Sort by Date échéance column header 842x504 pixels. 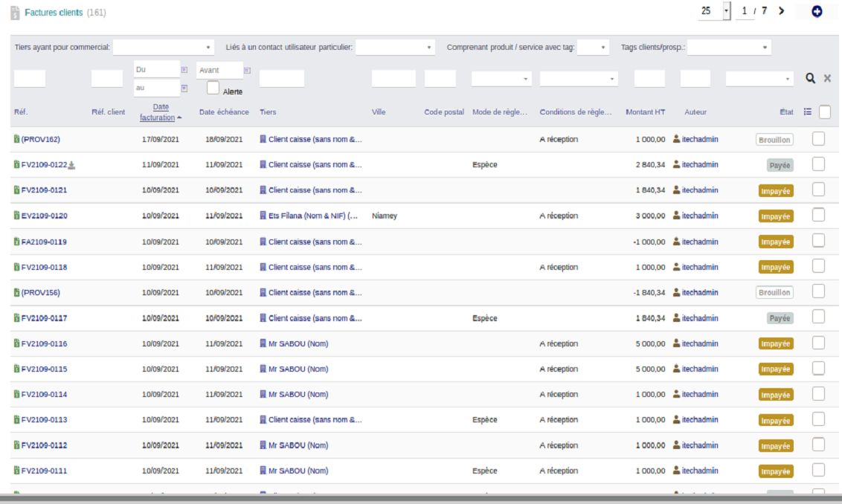click(x=224, y=112)
